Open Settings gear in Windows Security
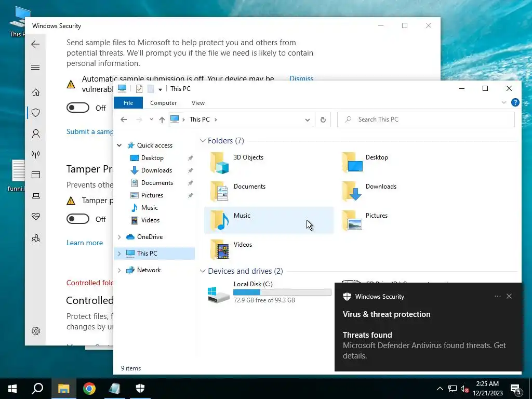This screenshot has width=532, height=399. [x=36, y=331]
